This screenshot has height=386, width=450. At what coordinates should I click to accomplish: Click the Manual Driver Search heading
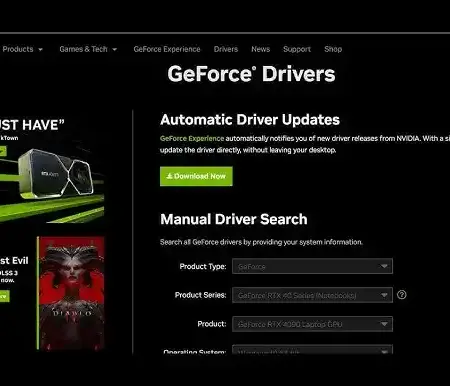(234, 219)
